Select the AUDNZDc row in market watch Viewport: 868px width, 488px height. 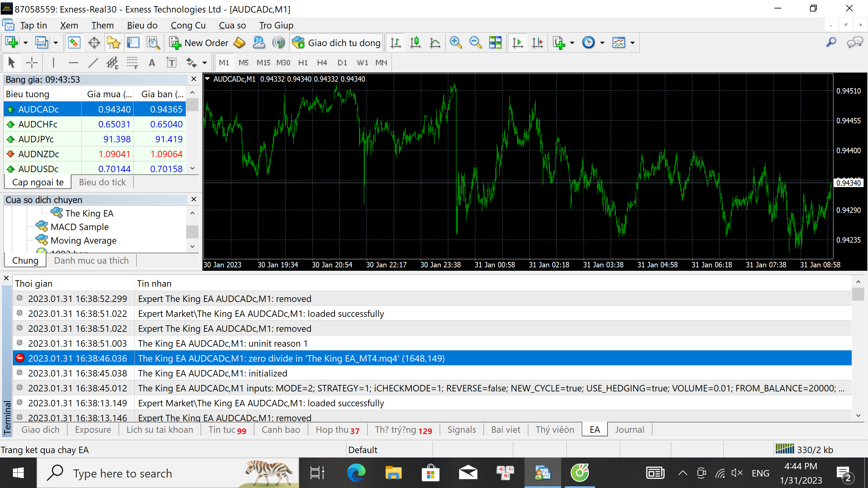tap(39, 154)
